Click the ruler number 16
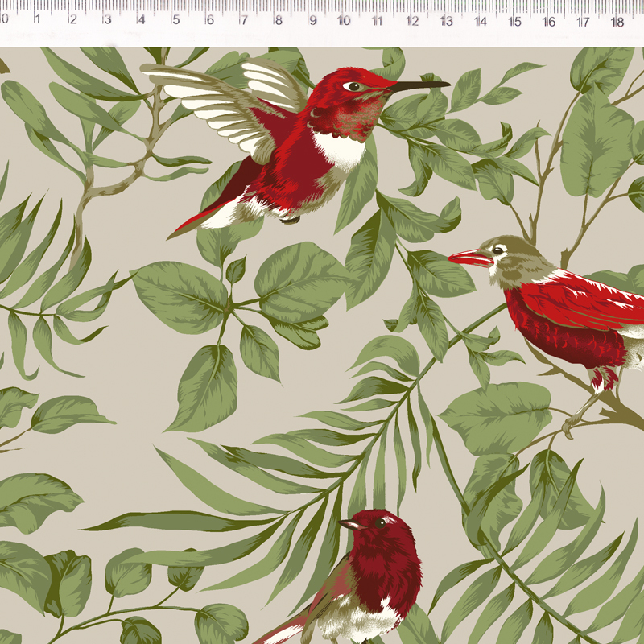The image size is (644, 644). click(x=549, y=22)
